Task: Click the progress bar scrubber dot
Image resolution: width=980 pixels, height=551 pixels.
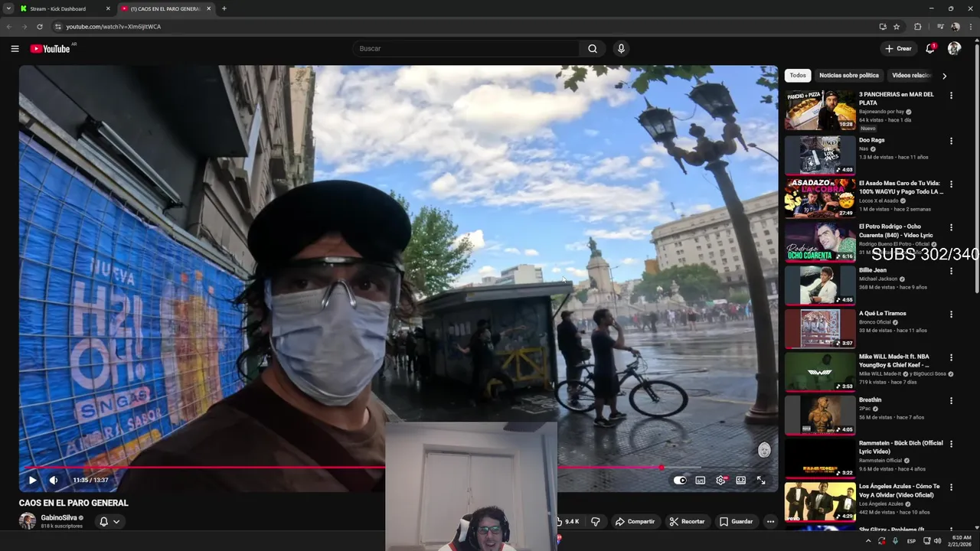Action: coord(661,467)
